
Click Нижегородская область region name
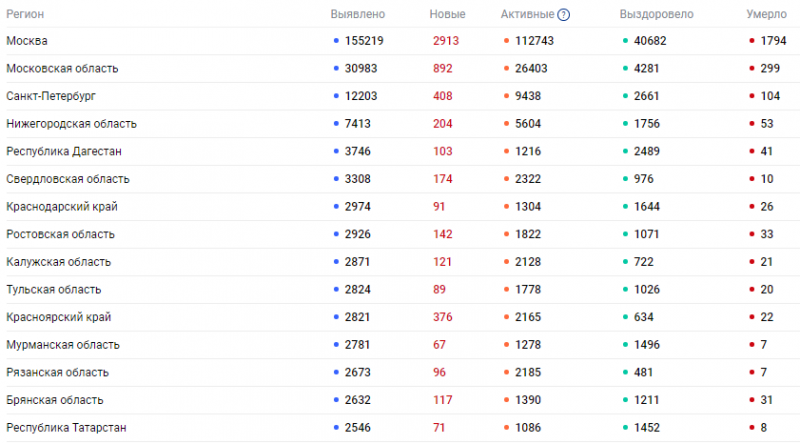coord(71,124)
